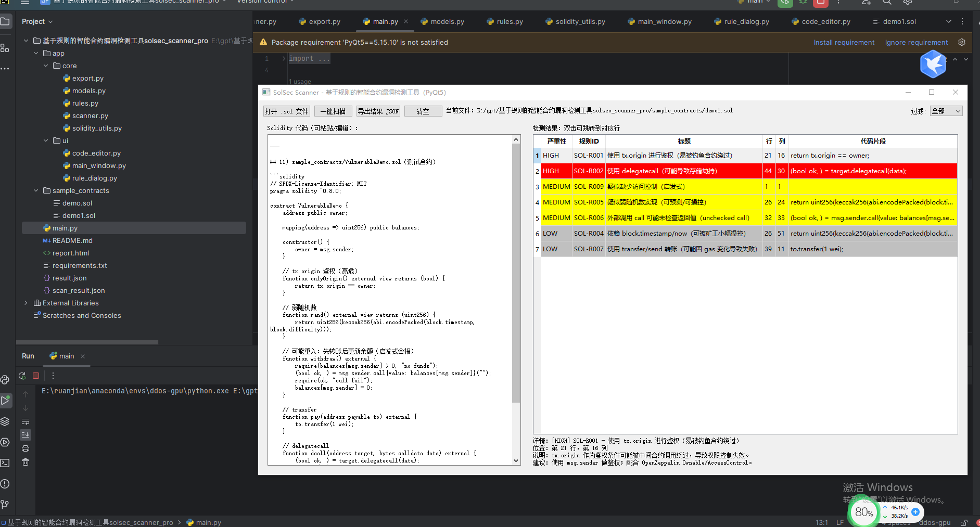
Task: Open more Run toolbar options
Action: [x=53, y=376]
